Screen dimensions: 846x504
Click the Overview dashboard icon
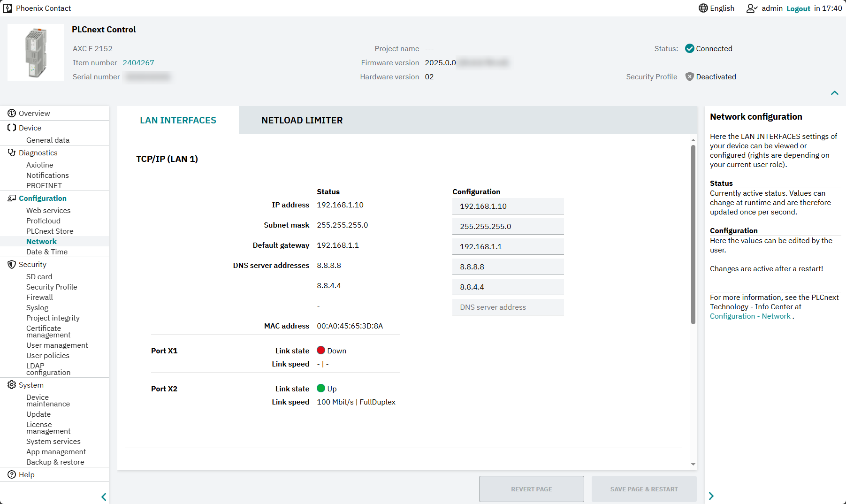coord(12,113)
